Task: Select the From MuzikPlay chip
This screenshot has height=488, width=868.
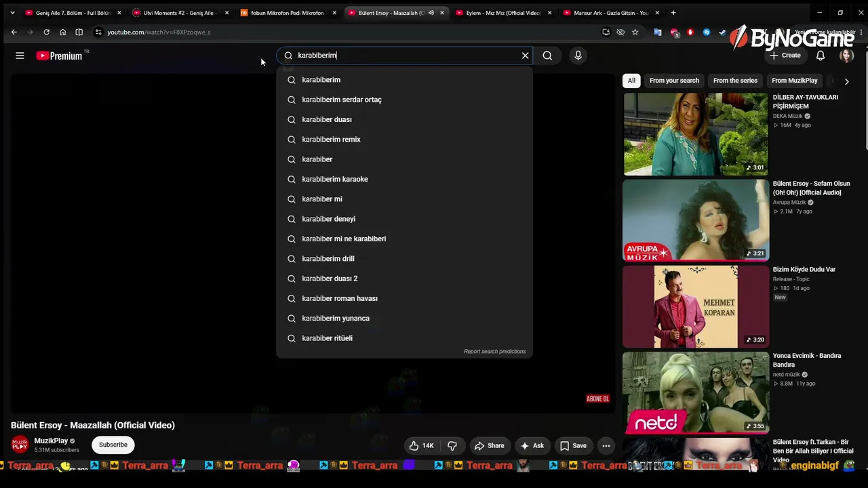Action: 795,81
